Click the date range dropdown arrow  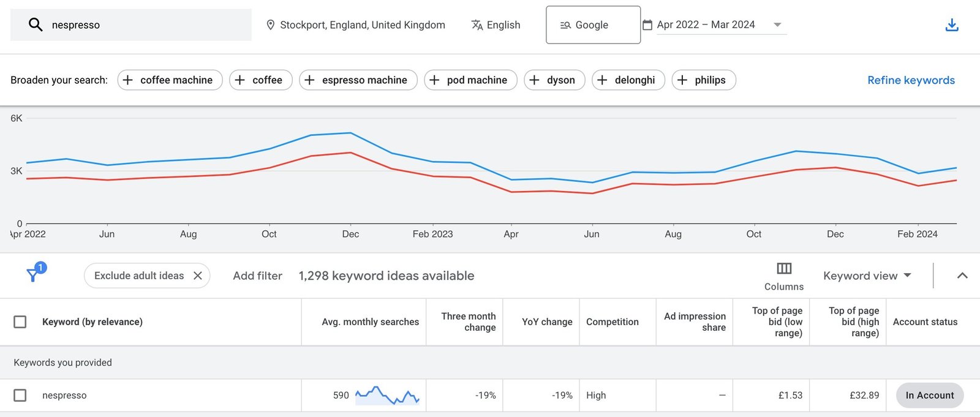click(777, 24)
